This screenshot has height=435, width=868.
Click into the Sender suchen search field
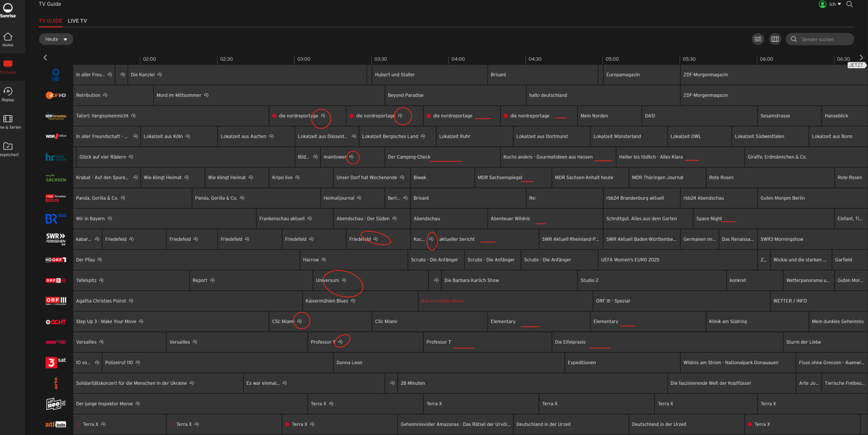(825, 39)
